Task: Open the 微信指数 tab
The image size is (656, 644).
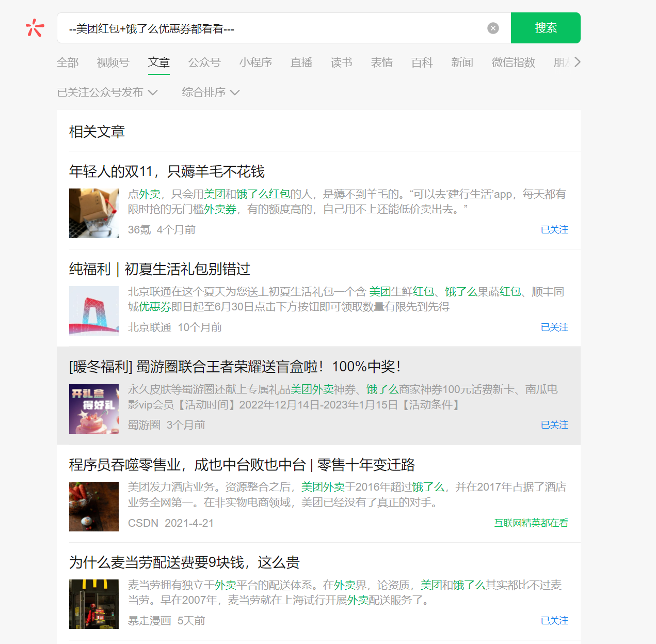Action: pyautogui.click(x=514, y=62)
